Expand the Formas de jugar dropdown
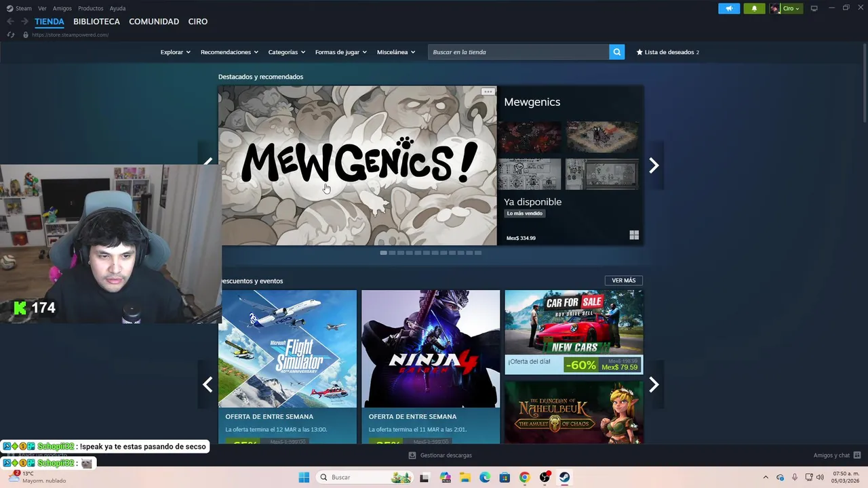The width and height of the screenshot is (868, 488). tap(340, 52)
